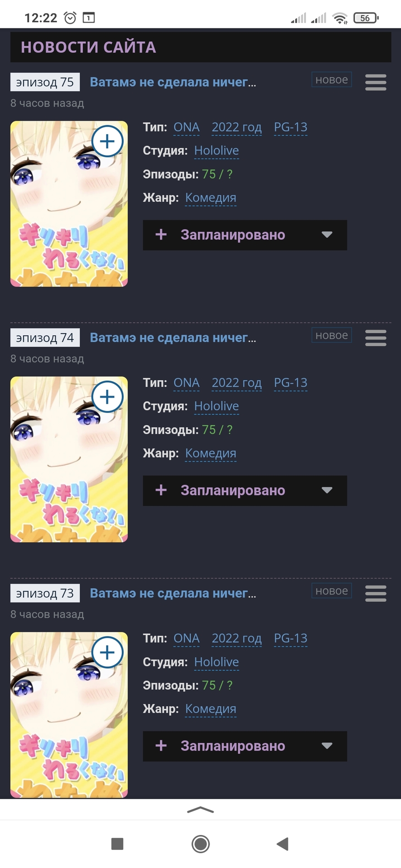Tap the plus icon on episode 74 poster
Screen dimensions: 401x868
(x=107, y=397)
